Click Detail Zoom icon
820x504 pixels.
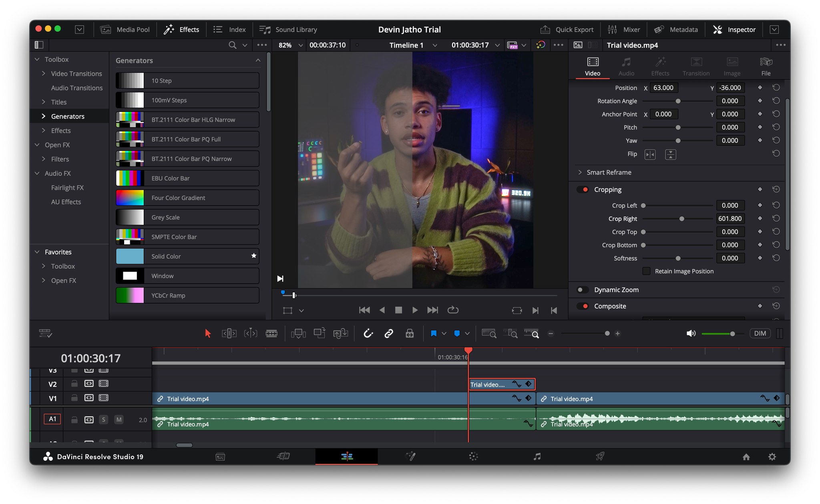(510, 333)
